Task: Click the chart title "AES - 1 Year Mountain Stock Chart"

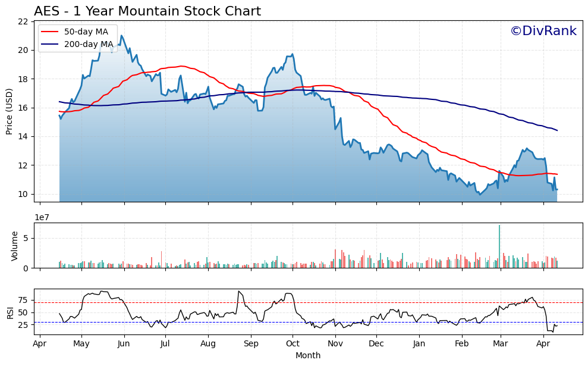Action: click(147, 11)
